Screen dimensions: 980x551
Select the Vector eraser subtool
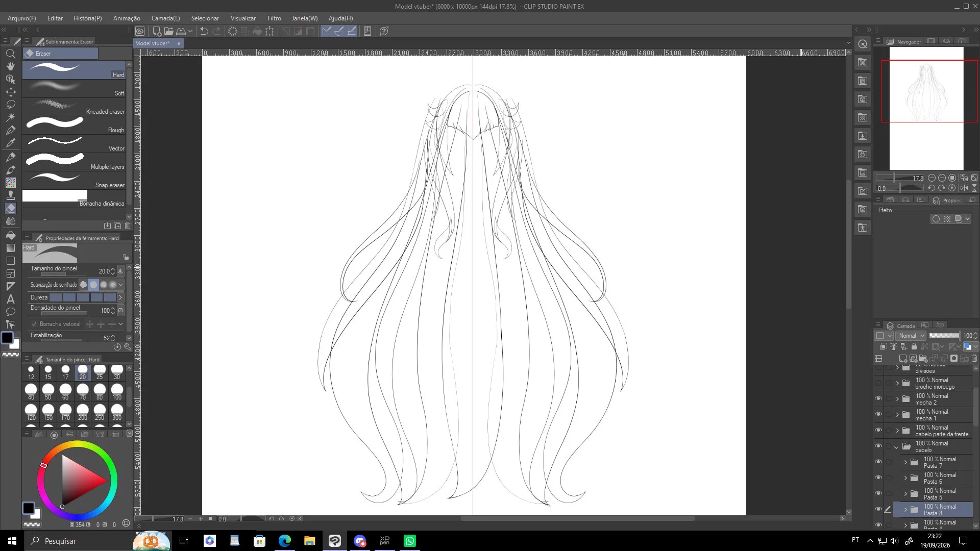coord(74,143)
